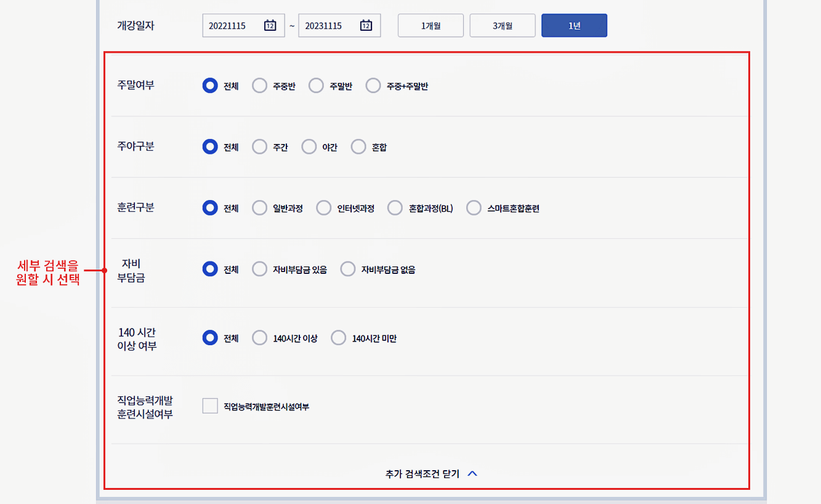This screenshot has width=821, height=504.
Task: Open calendar for start date 20221115
Action: point(270,25)
